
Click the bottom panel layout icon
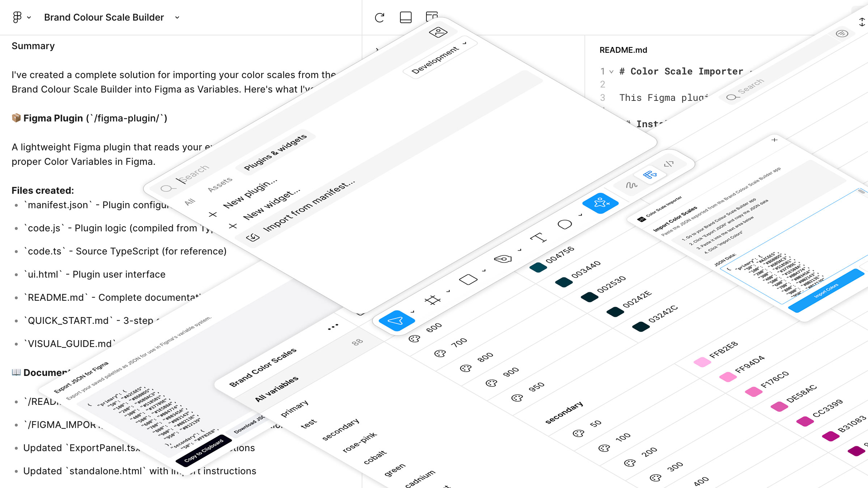tap(405, 17)
